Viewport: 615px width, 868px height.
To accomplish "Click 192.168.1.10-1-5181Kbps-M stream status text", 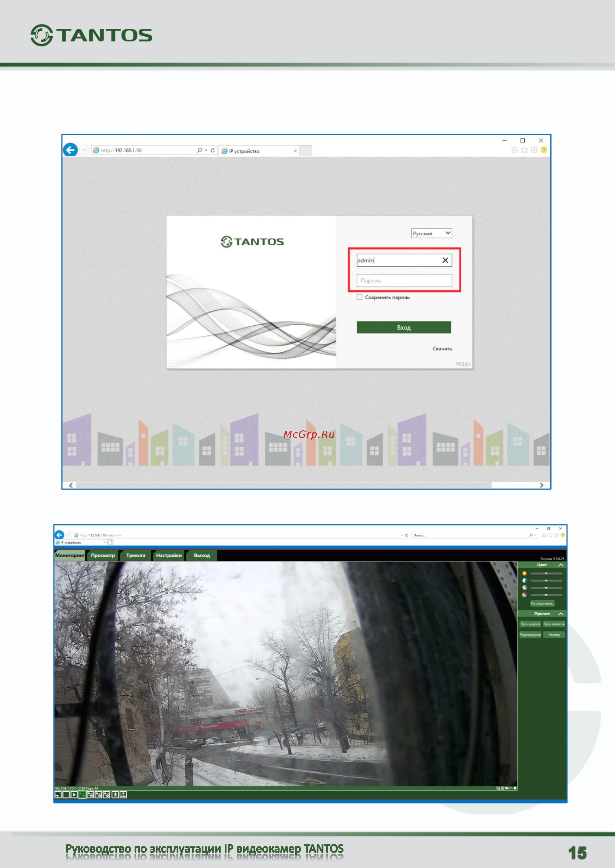I will click(x=76, y=789).
